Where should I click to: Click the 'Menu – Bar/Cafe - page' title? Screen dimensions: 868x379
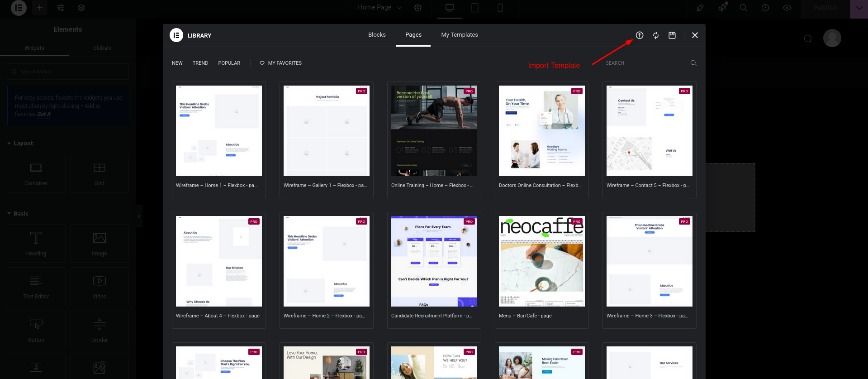525,316
